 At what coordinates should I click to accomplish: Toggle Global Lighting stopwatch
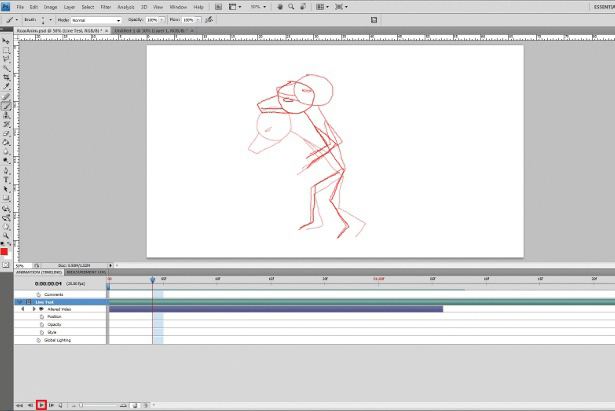(38, 340)
